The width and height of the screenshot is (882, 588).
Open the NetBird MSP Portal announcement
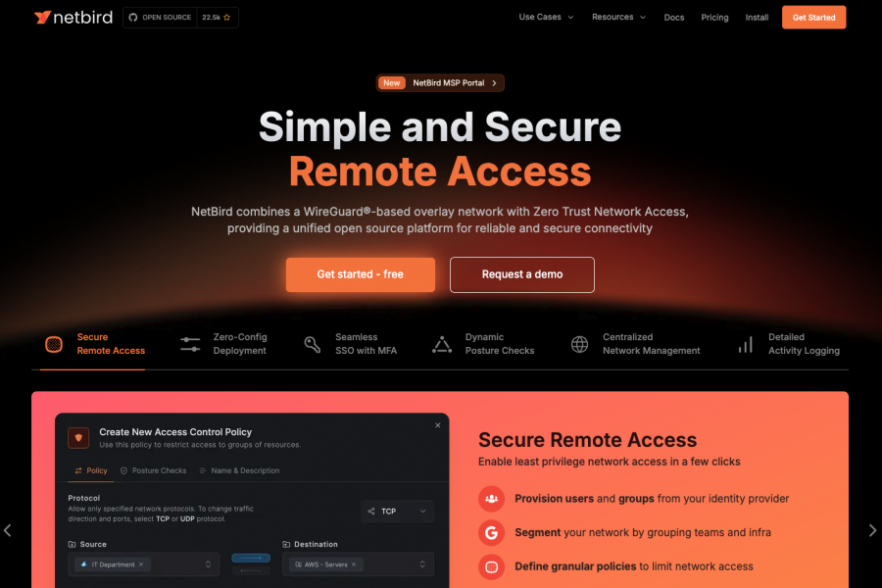coord(440,82)
